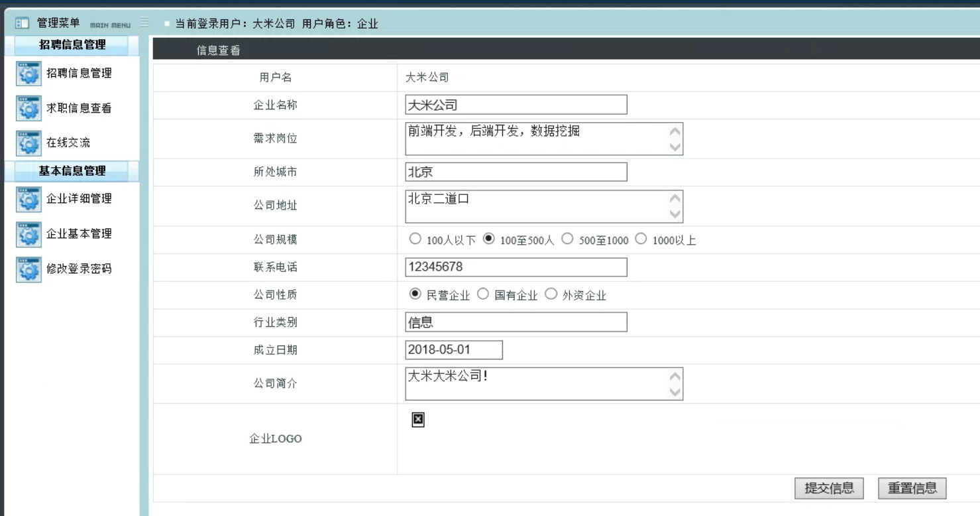
Task: Click scroll-up arrow in 公司简介 text area
Action: point(675,376)
